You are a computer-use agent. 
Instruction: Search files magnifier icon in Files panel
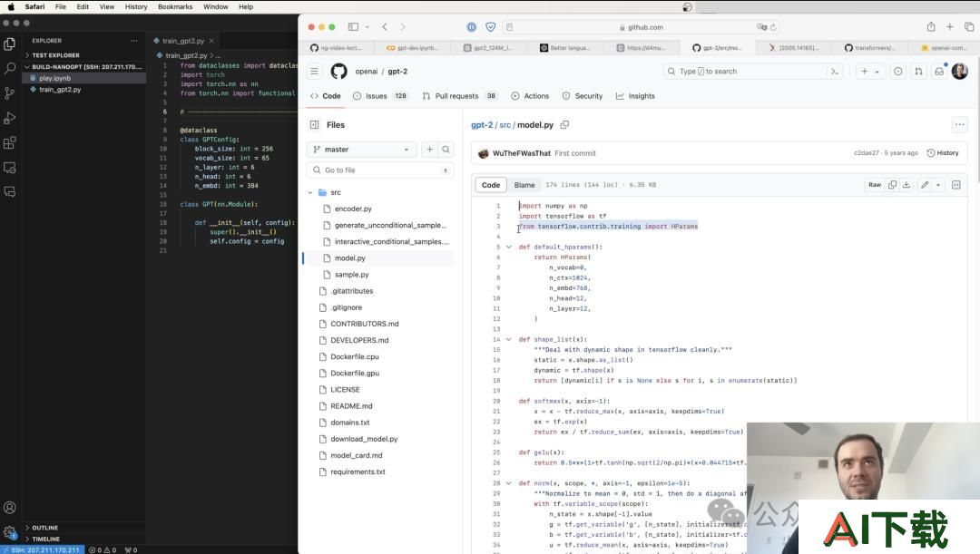click(x=446, y=150)
